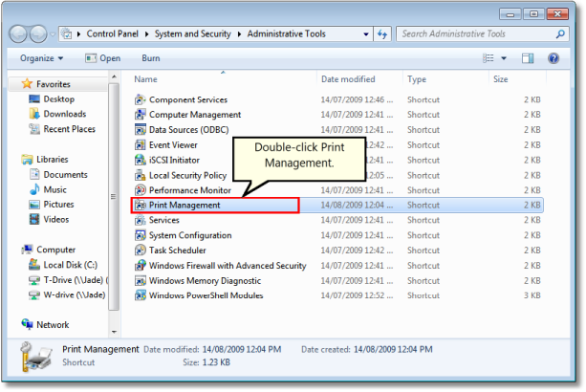Viewport: 586px width, 392px height.
Task: Open Recent Places in Favorites
Action: pos(62,129)
